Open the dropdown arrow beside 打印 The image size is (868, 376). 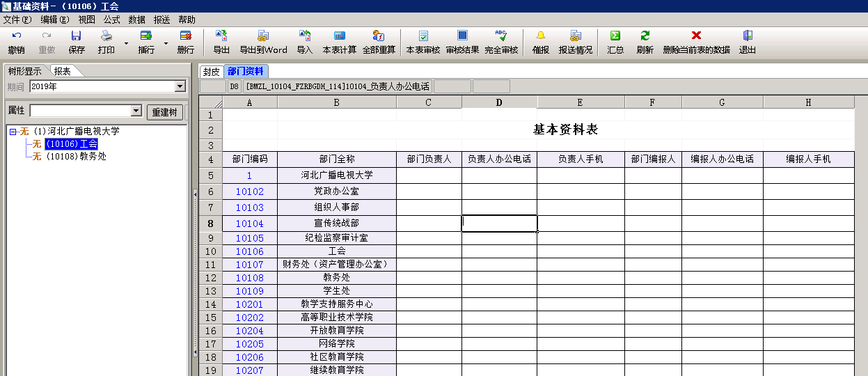point(126,43)
